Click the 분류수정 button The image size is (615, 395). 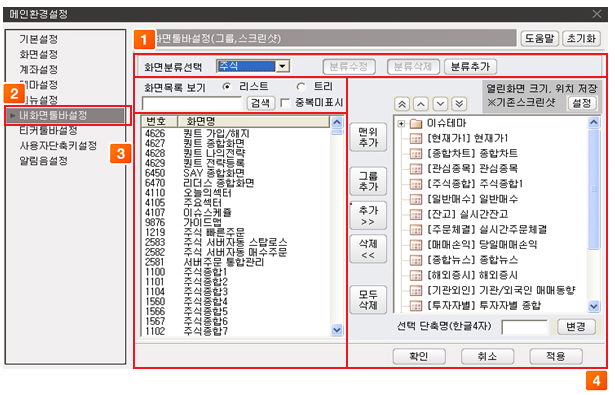349,67
